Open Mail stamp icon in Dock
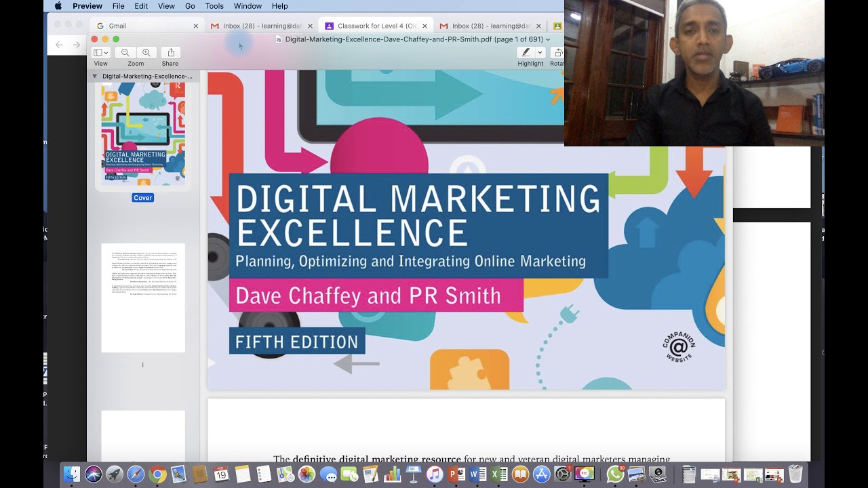 (x=178, y=474)
